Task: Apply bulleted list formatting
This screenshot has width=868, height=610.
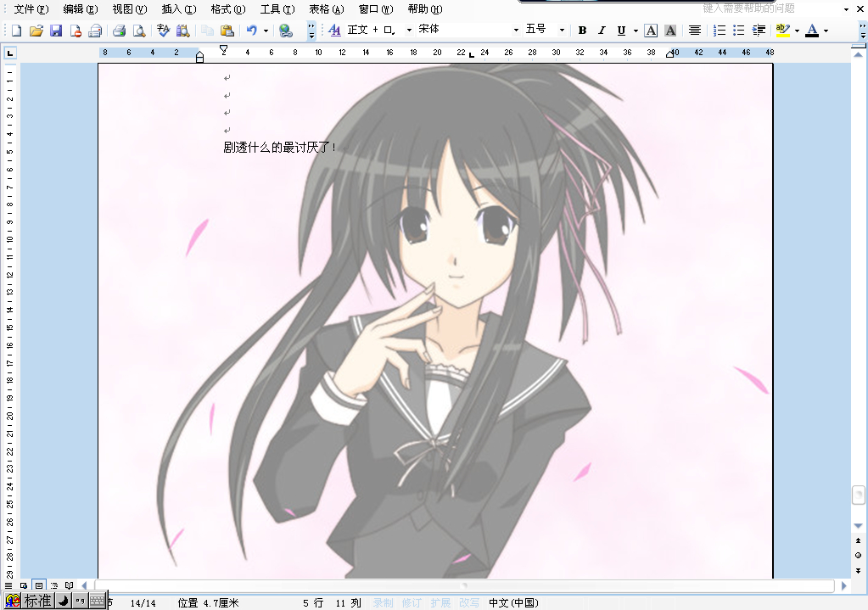Action: [x=738, y=31]
